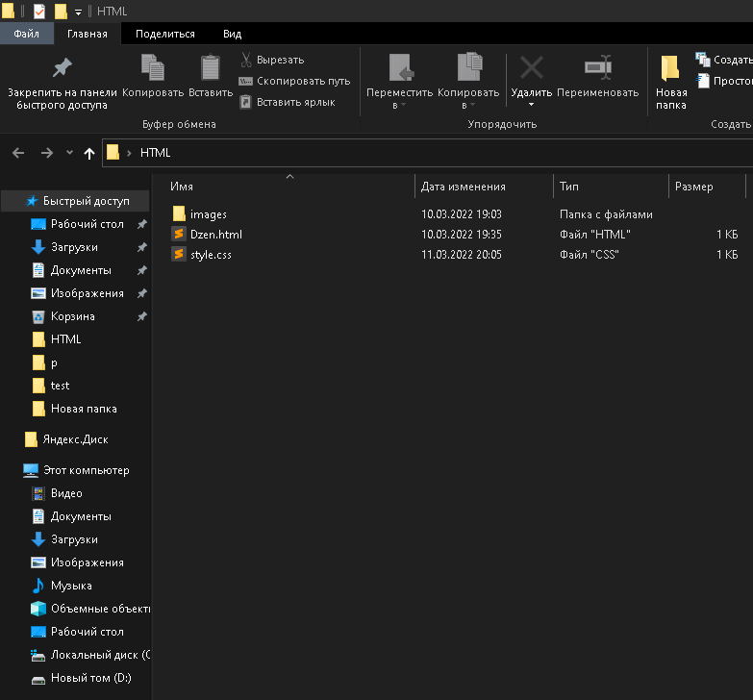Switch to the Поделиться tab
This screenshot has width=753, height=700.
tap(165, 34)
